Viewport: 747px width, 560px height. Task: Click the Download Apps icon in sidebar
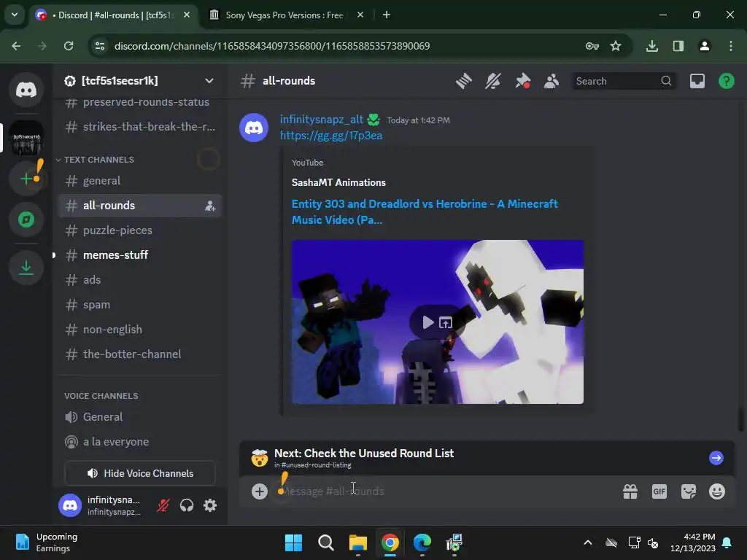[26, 268]
